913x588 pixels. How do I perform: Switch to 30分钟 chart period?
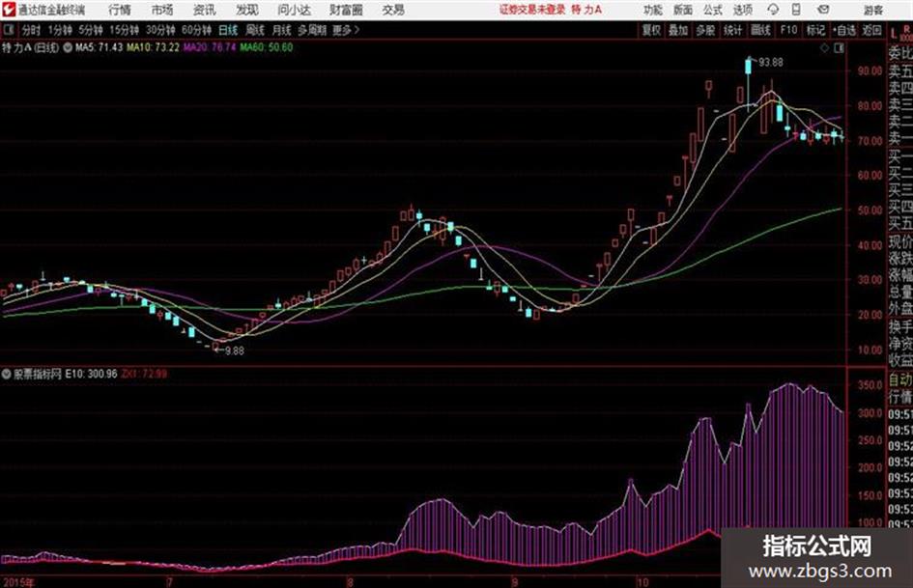click(160, 30)
